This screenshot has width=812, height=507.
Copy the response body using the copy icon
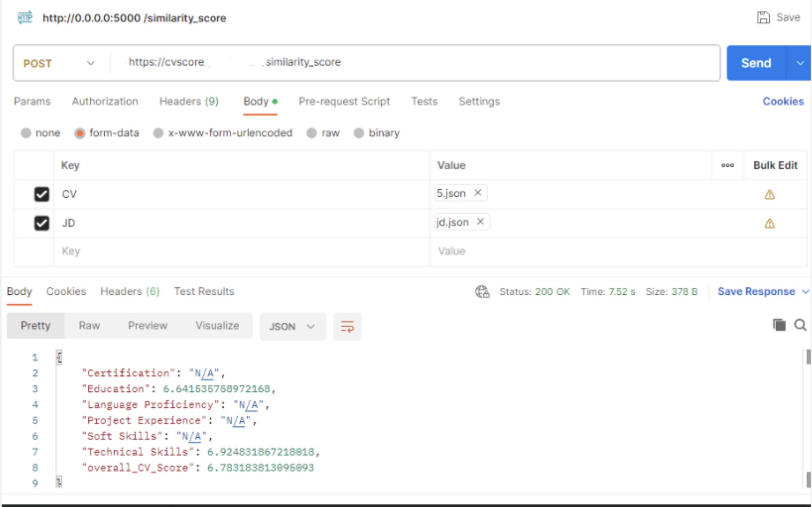780,325
